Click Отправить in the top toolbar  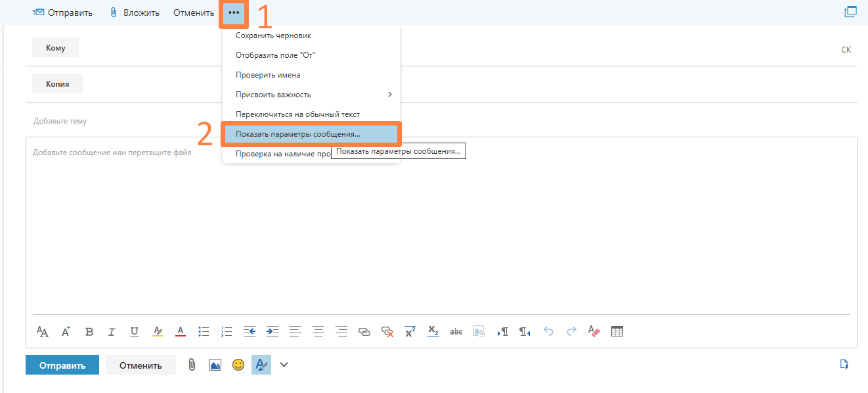click(x=62, y=12)
